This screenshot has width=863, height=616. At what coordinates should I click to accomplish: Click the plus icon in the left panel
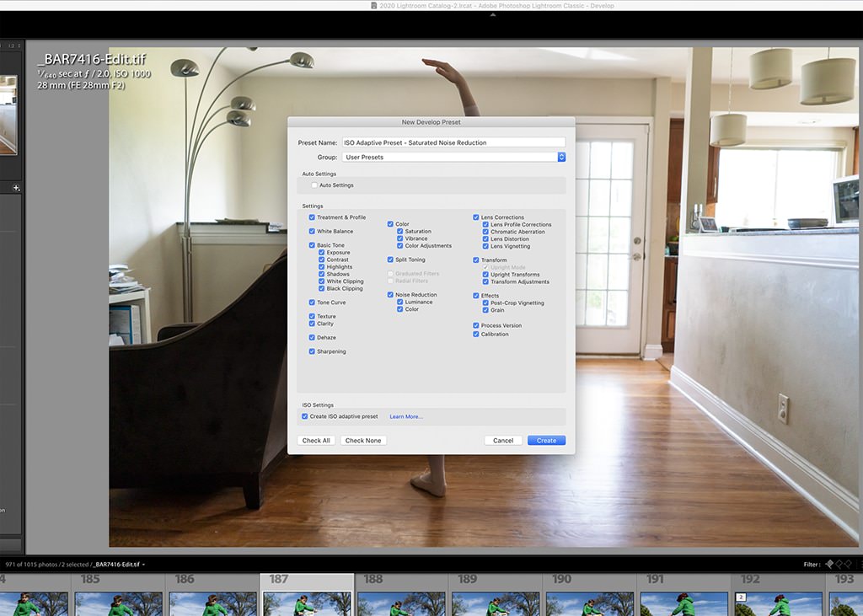click(x=16, y=188)
